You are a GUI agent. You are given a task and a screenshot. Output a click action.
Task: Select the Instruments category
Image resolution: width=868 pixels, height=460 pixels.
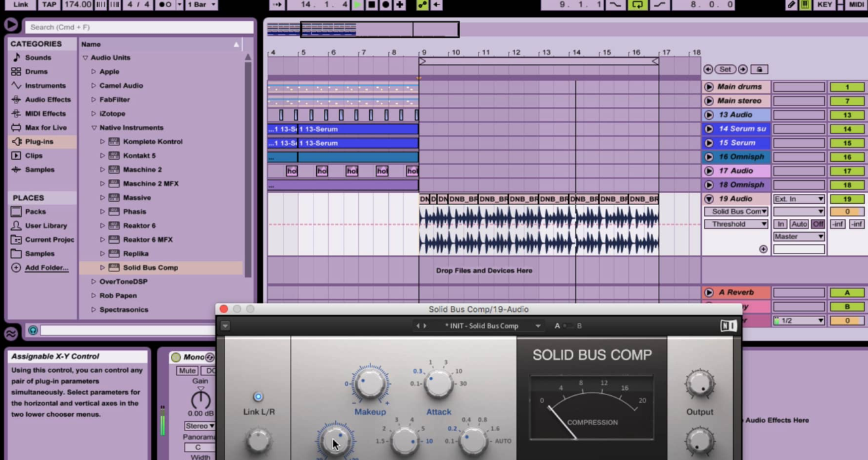click(x=45, y=86)
